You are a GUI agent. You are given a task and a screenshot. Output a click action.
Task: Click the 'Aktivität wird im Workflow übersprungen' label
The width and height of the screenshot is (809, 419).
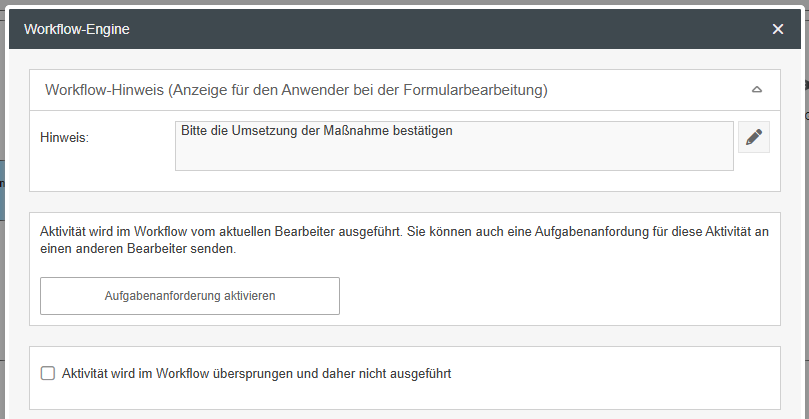click(257, 374)
